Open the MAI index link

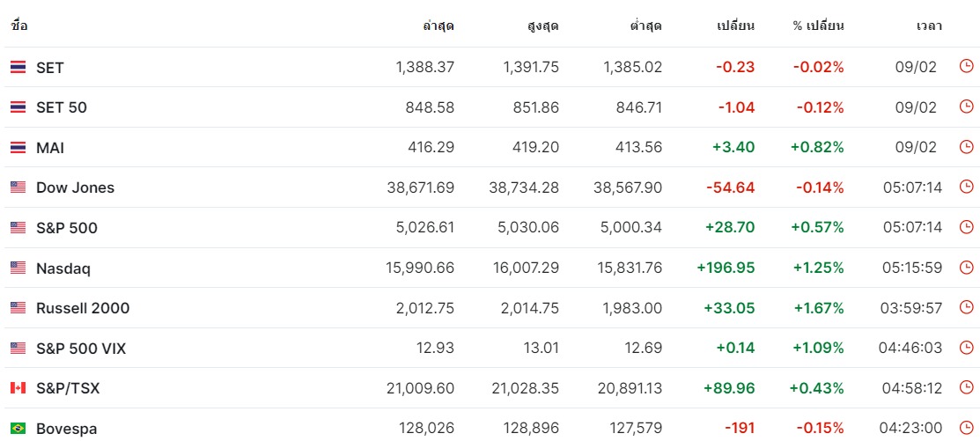pos(50,148)
